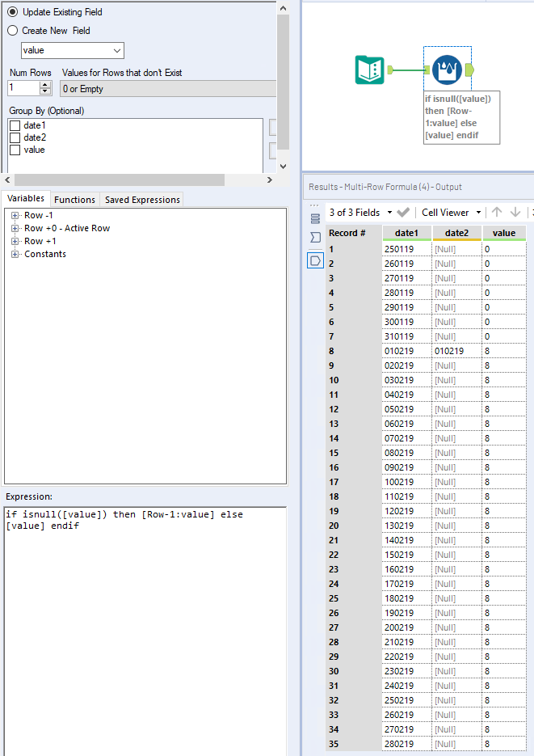Check the value Group By checkbox

pos(15,150)
